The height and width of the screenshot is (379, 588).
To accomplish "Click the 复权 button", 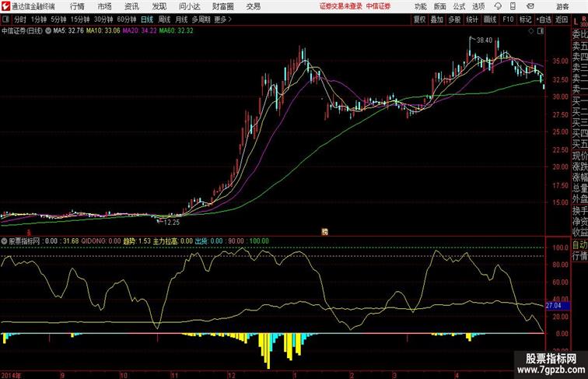I will click(x=419, y=19).
